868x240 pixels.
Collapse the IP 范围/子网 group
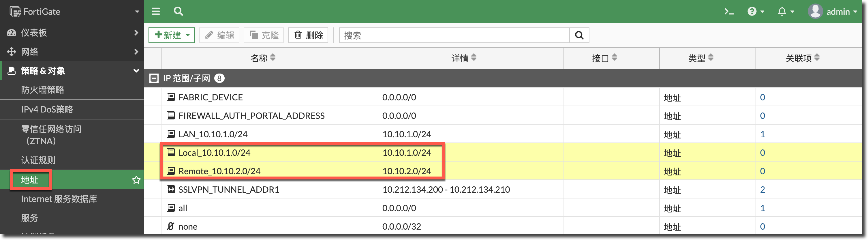154,78
